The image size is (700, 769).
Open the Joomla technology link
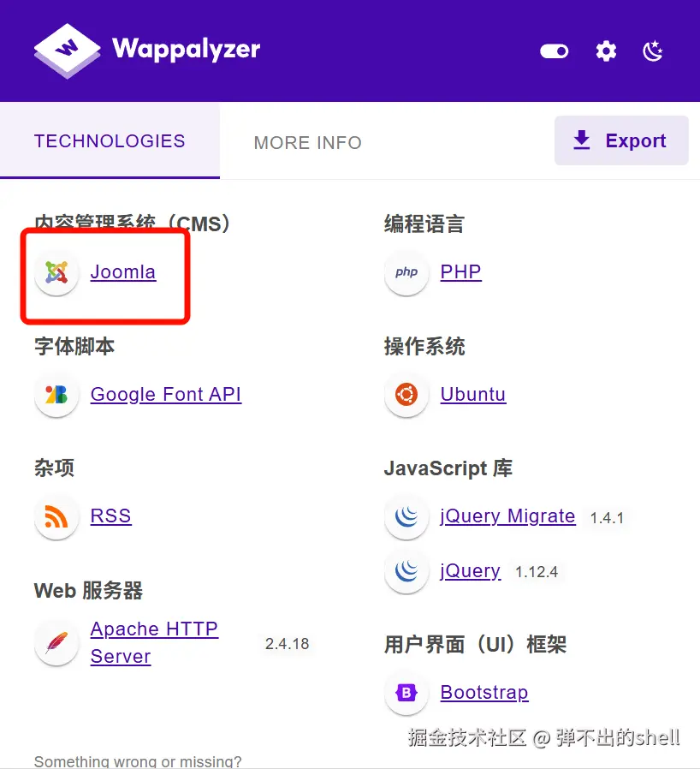123,271
